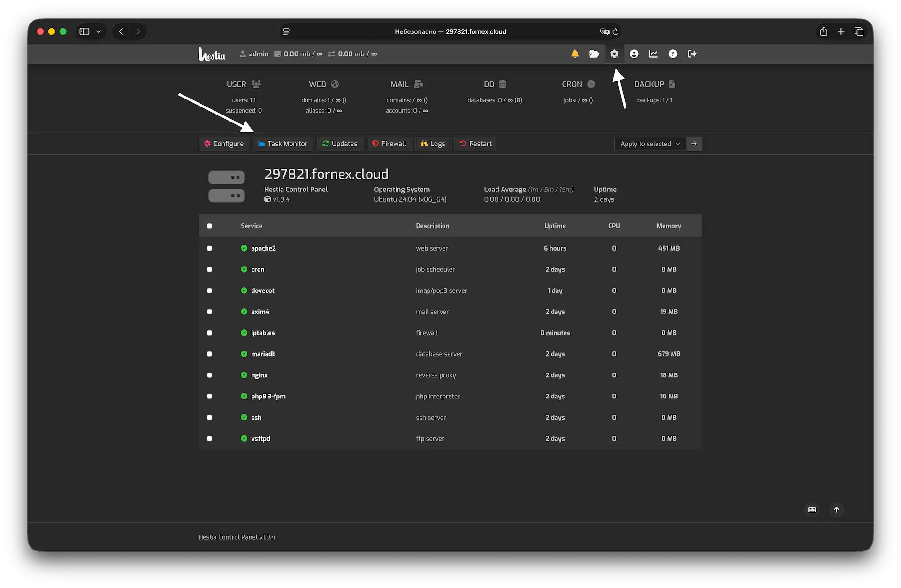Go forward in browser history
Image resolution: width=901 pixels, height=588 pixels.
tap(138, 31)
